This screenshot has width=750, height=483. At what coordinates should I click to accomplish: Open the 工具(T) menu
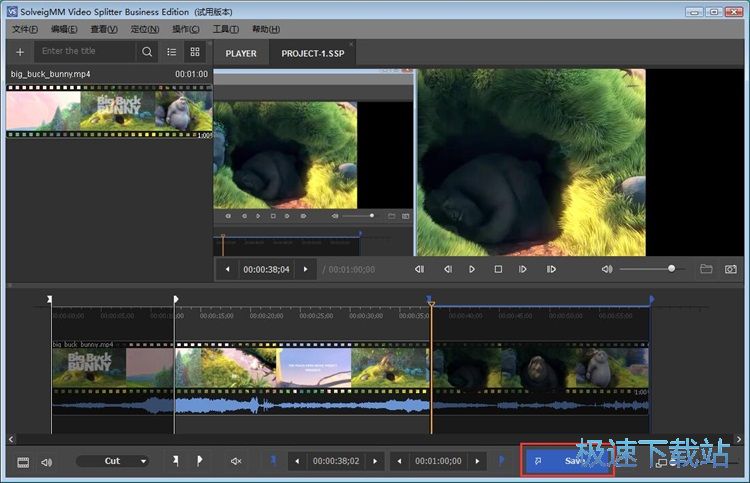click(x=226, y=29)
